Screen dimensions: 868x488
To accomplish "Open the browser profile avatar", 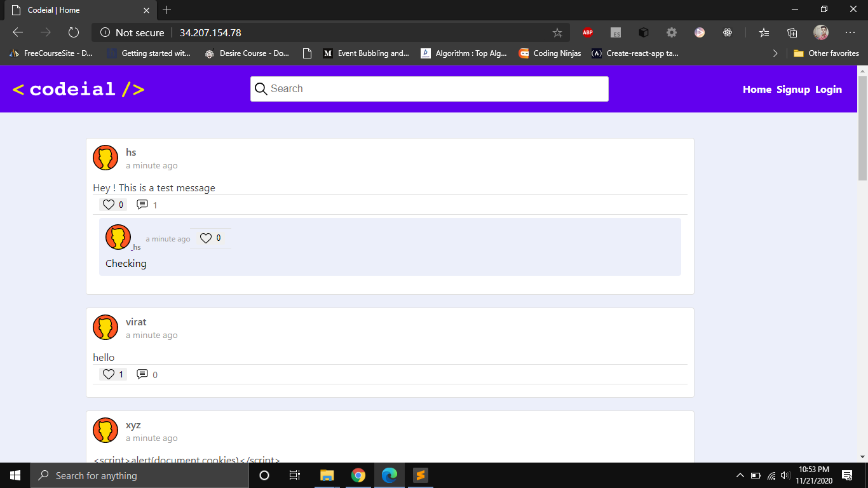I will pos(821,32).
